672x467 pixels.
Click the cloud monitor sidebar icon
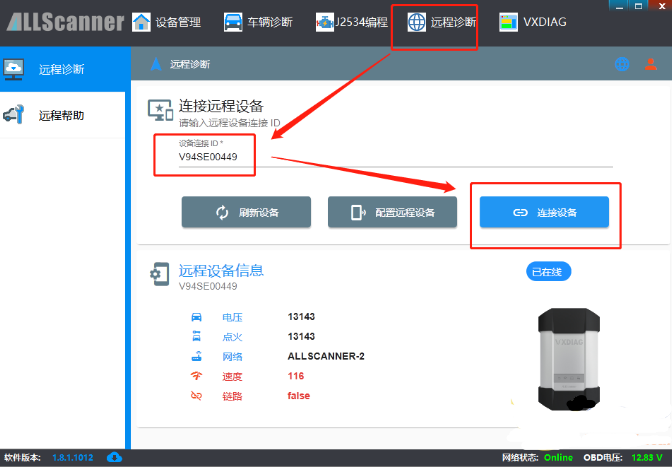coord(14,69)
